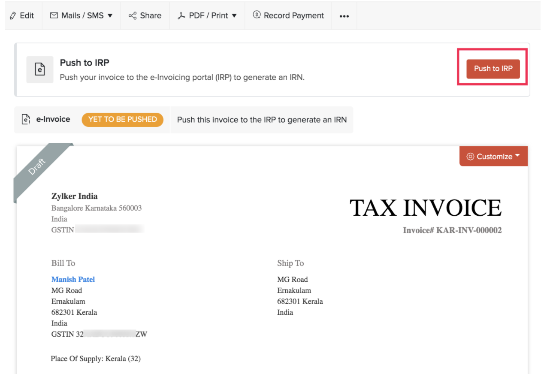
Task: Open the Manish Patel contact link
Action: (x=73, y=279)
